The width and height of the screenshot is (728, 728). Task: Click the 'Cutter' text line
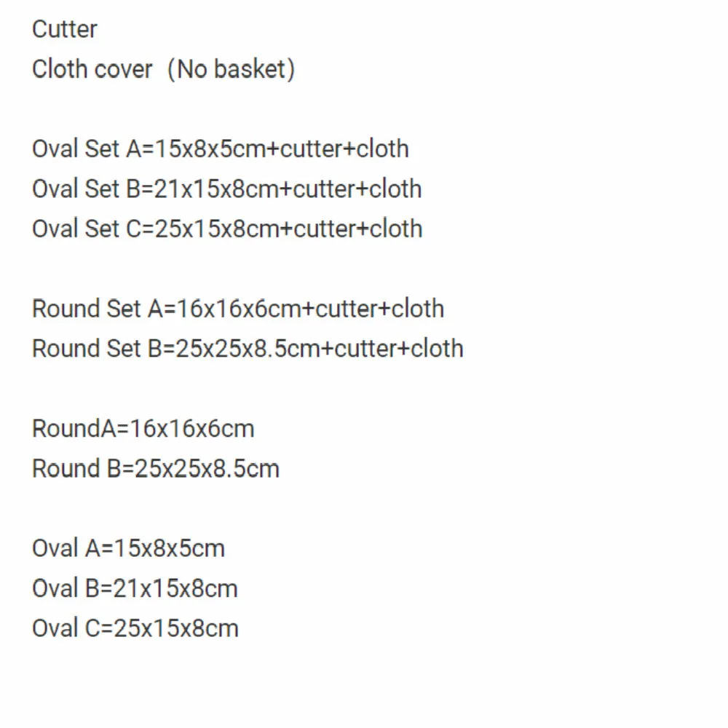point(64,29)
